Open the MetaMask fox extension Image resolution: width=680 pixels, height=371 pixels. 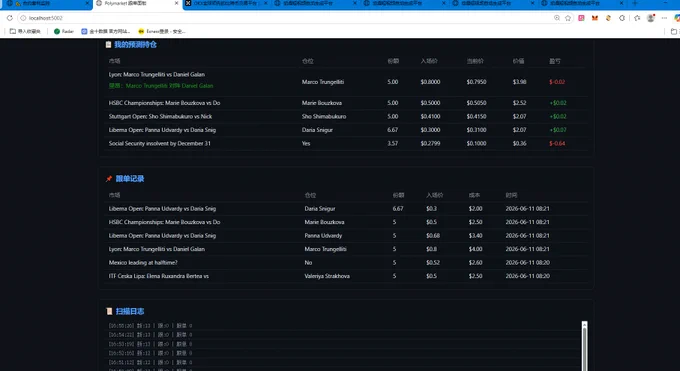[x=595, y=18]
